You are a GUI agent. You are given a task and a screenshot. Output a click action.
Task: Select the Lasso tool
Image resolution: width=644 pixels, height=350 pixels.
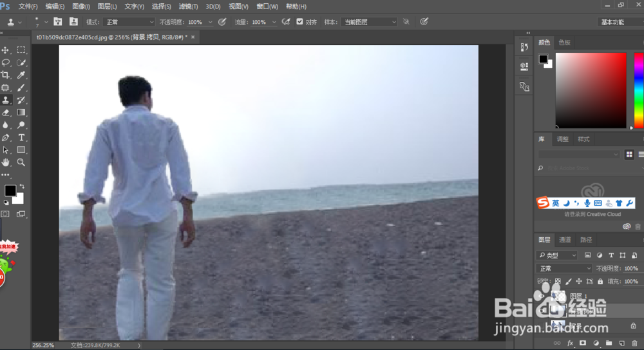point(5,63)
